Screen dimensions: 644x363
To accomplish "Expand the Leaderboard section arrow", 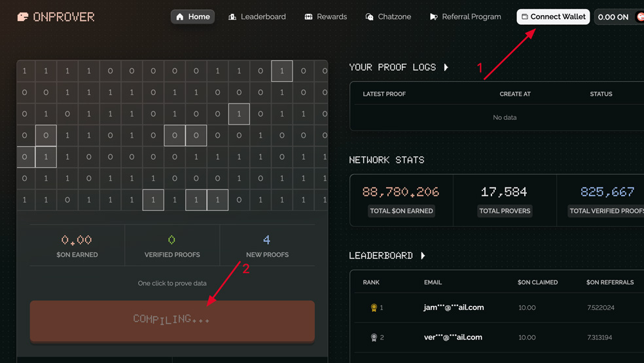I will 423,256.
